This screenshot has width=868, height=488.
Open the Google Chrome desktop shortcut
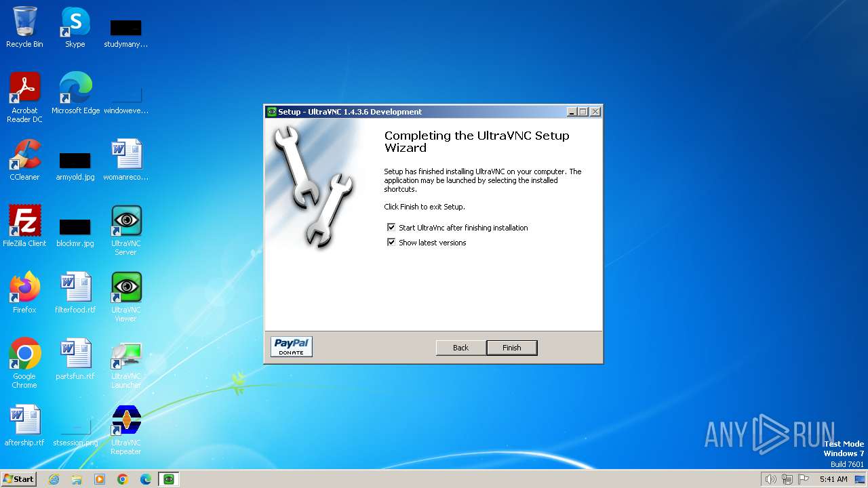pyautogui.click(x=24, y=363)
